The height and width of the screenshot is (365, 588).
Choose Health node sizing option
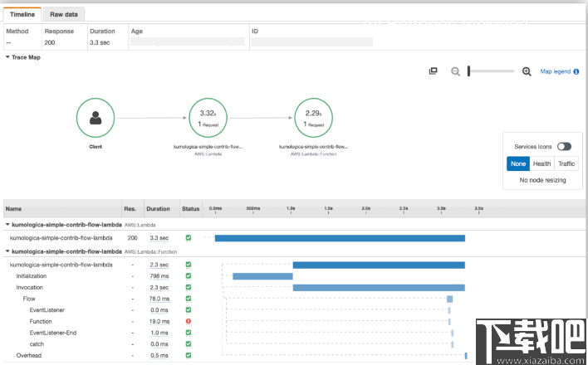point(541,163)
